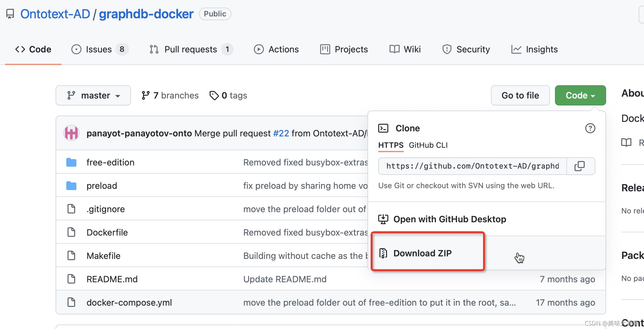Open the clone help question-mark icon
This screenshot has height=329, width=644.
[x=590, y=128]
